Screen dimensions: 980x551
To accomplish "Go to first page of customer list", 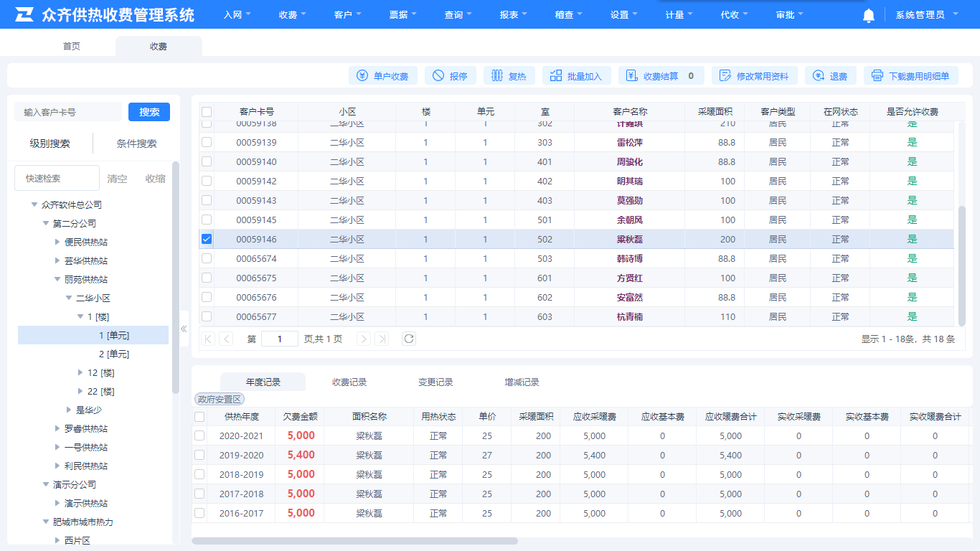I will tap(209, 339).
